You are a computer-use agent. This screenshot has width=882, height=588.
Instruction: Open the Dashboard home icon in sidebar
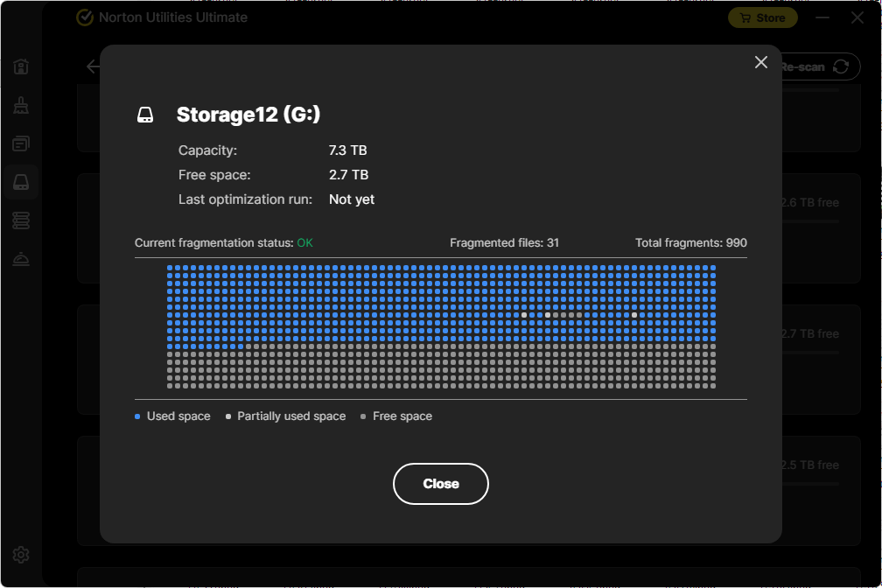(x=21, y=66)
